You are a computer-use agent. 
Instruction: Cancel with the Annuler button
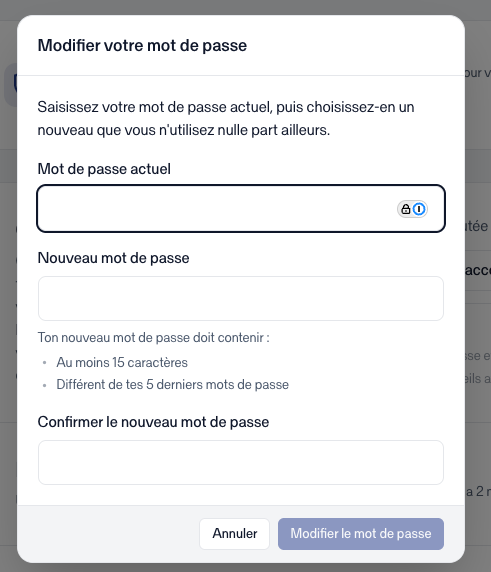point(235,534)
